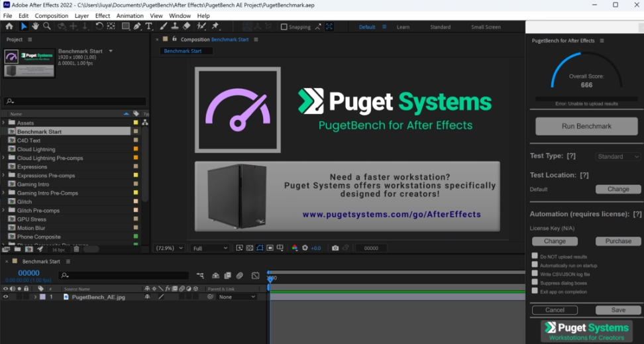644x344 pixels.
Task: Select the Clone Stamp tool
Action: click(174, 27)
